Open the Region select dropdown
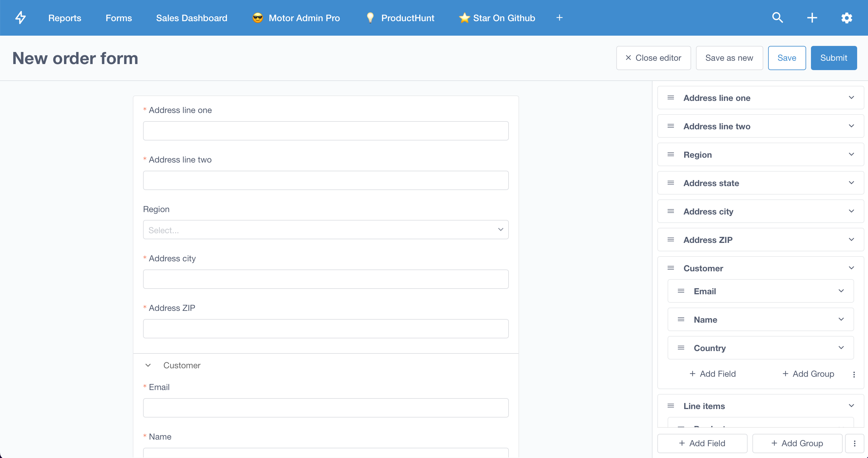 [x=325, y=230]
